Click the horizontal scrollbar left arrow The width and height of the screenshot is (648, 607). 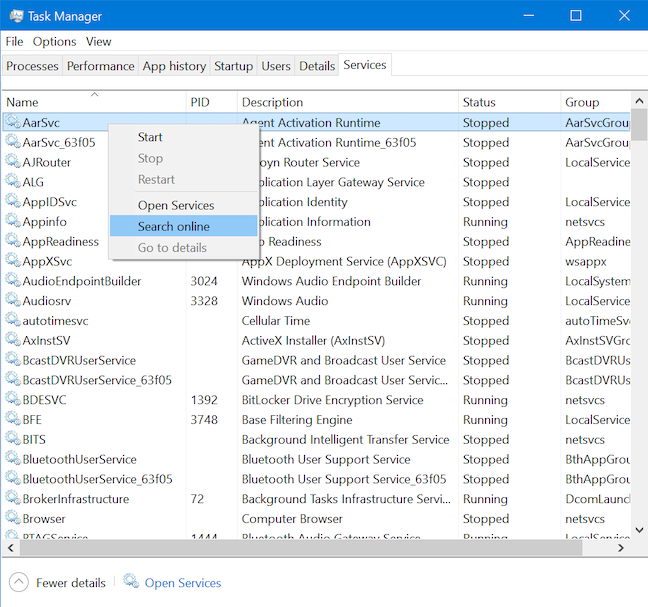(11, 548)
